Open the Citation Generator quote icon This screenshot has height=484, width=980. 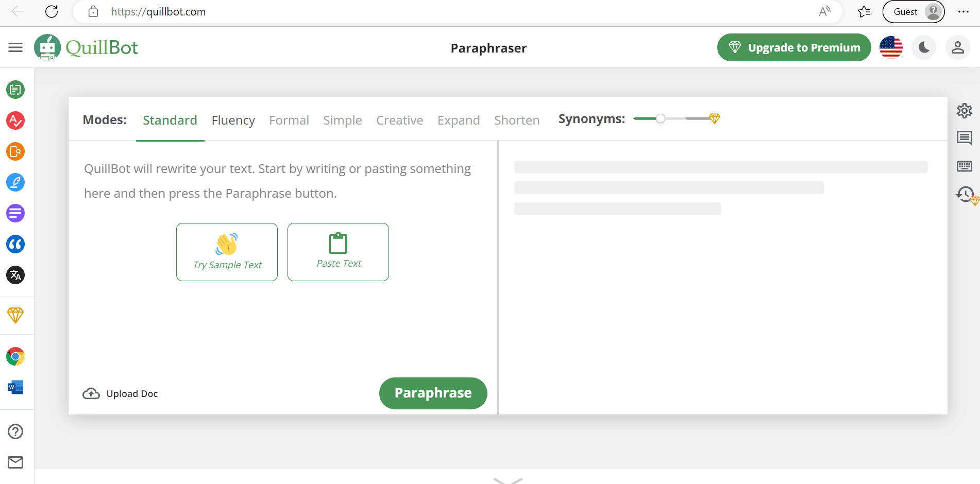tap(15, 244)
